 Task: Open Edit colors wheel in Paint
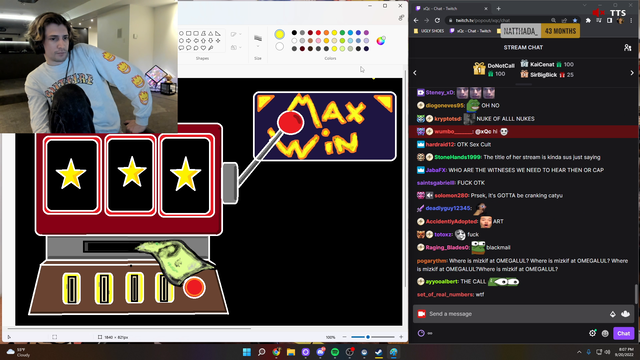[380, 40]
